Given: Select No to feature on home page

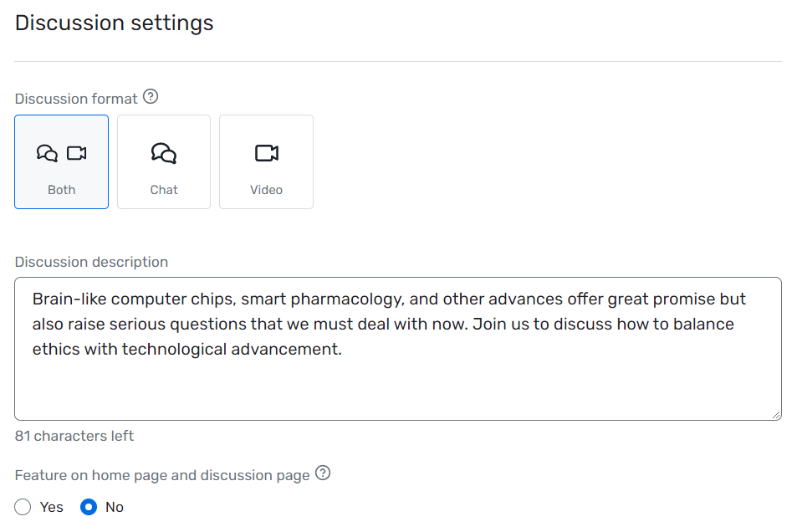Looking at the screenshot, I should pos(90,507).
